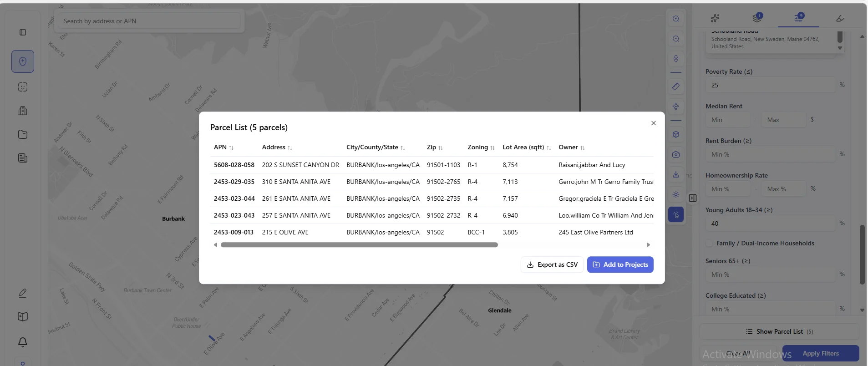The image size is (868, 366).
Task: Click the Rent Burden Min % field
Action: [770, 154]
